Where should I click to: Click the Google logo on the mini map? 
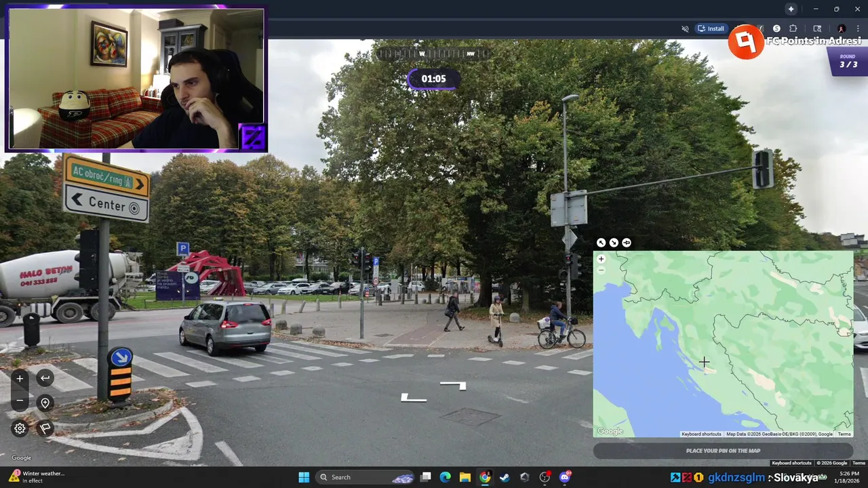pyautogui.click(x=610, y=432)
